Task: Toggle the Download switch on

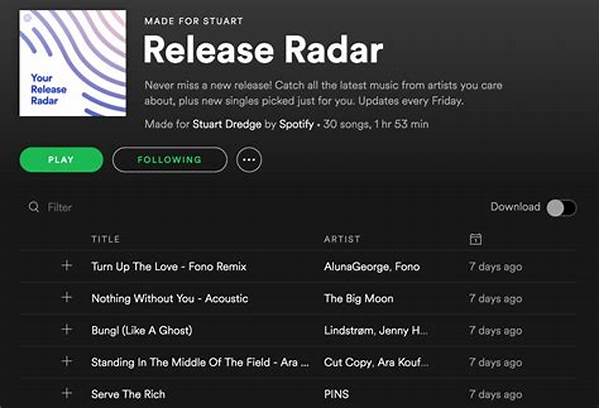Action: pos(561,208)
